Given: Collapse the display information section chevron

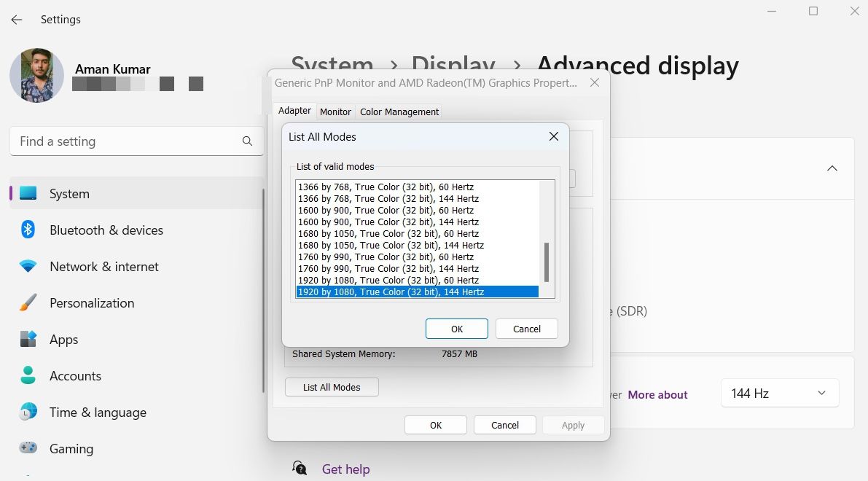Looking at the screenshot, I should coord(832,168).
